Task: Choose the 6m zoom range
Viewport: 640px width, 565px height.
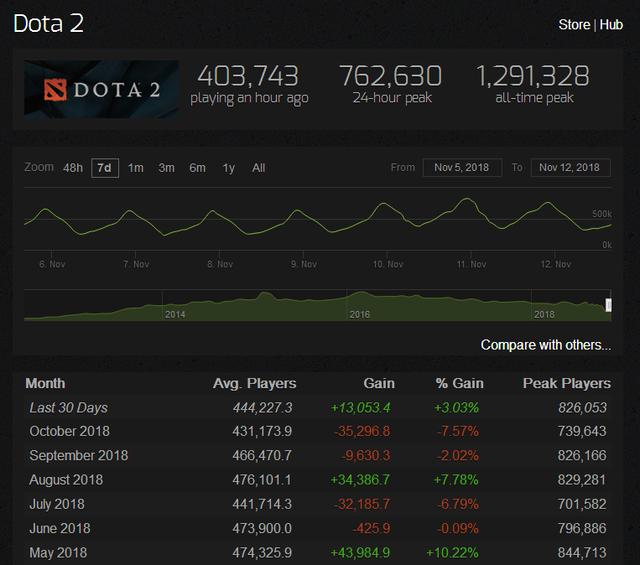Action: tap(198, 168)
